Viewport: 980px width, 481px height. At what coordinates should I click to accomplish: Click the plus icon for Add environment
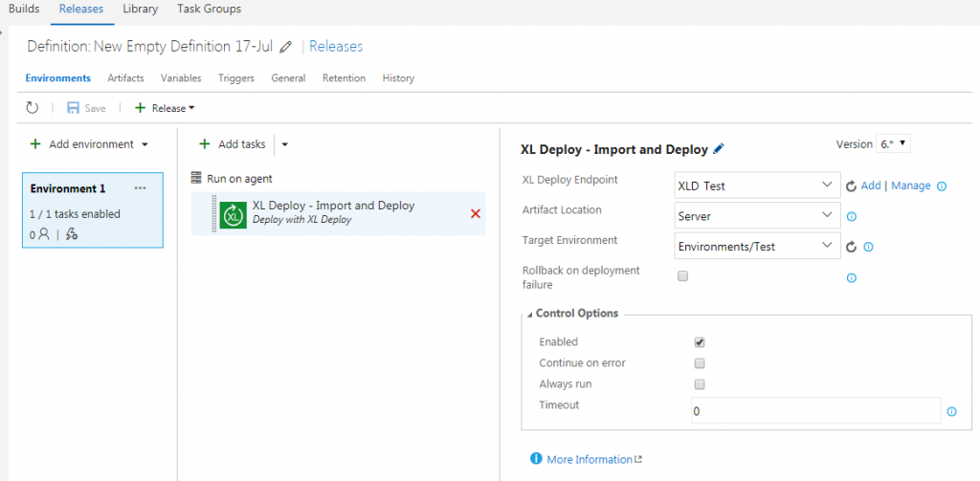35,144
